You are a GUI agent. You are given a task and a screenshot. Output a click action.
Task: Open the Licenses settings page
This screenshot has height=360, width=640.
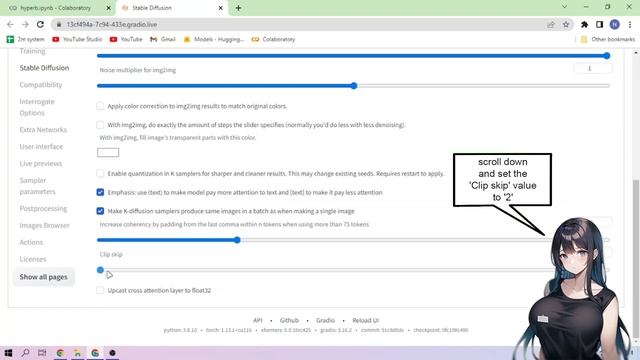coord(33,259)
